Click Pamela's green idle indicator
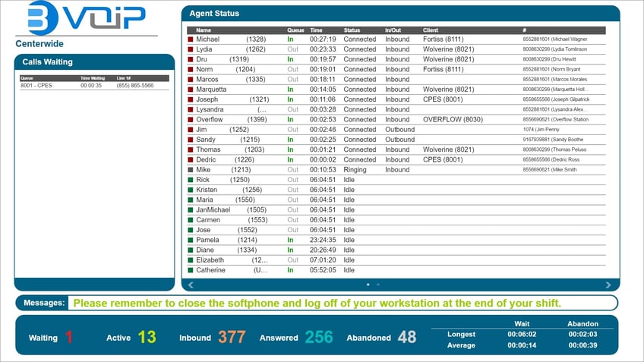Image resolution: width=644 pixels, height=362 pixels. (x=191, y=241)
